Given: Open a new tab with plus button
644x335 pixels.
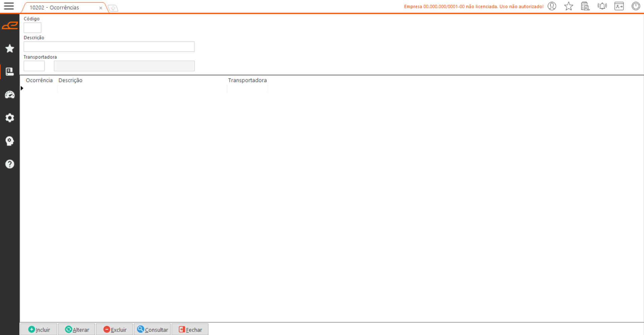Looking at the screenshot, I should pyautogui.click(x=113, y=8).
